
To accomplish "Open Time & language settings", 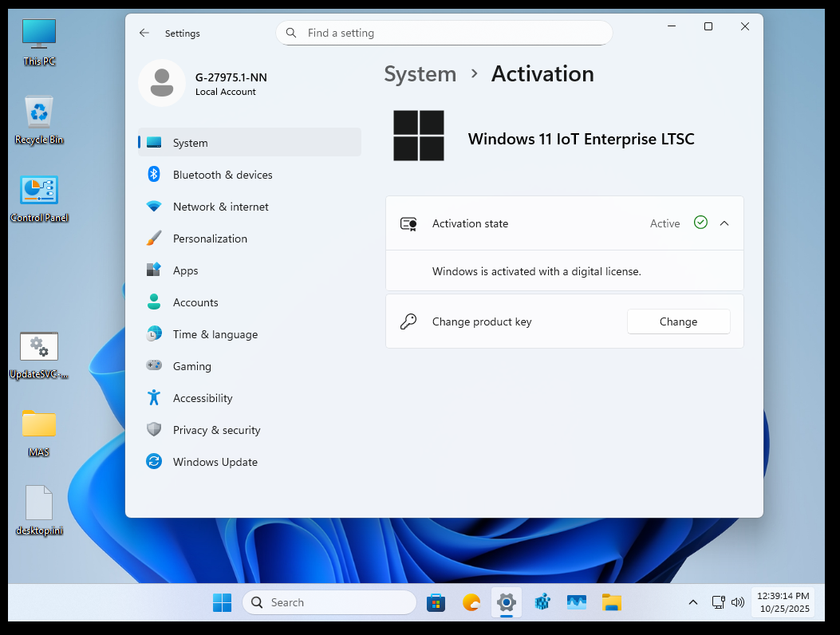I will (x=250, y=333).
